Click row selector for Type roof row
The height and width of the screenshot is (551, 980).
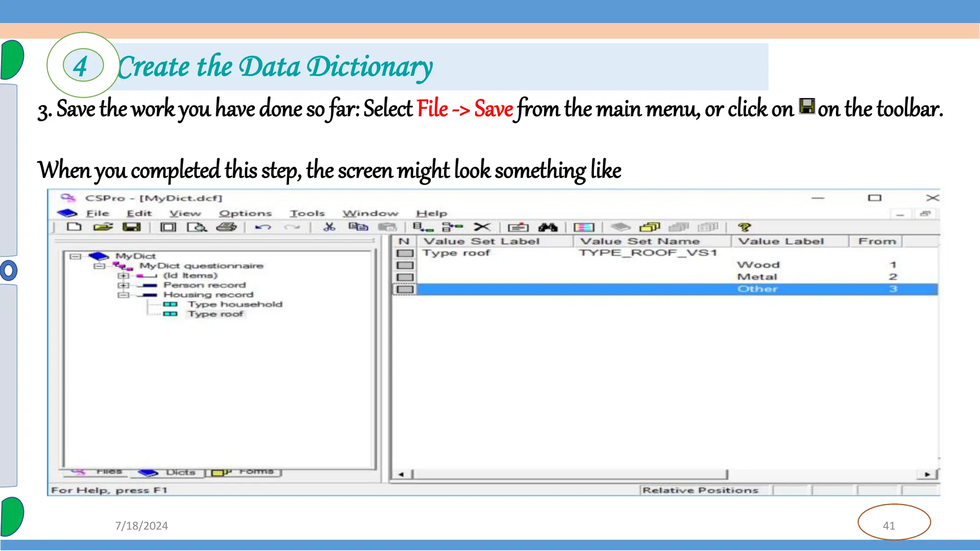(x=405, y=253)
